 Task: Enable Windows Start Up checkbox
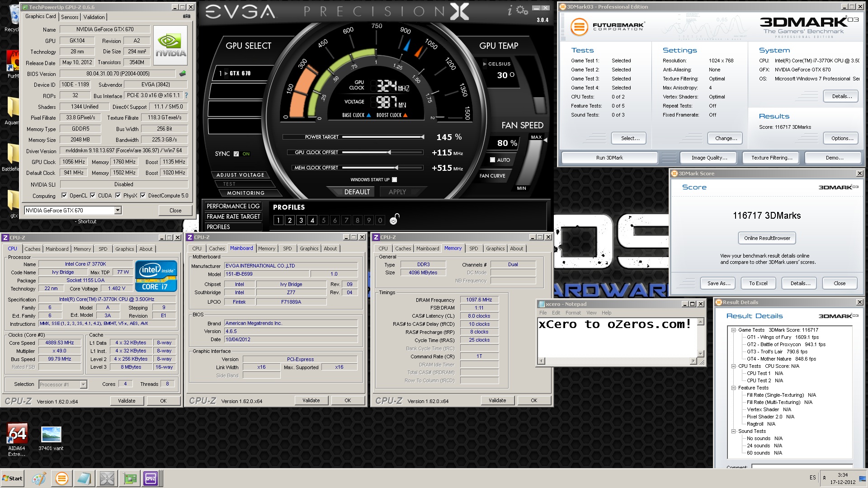395,180
